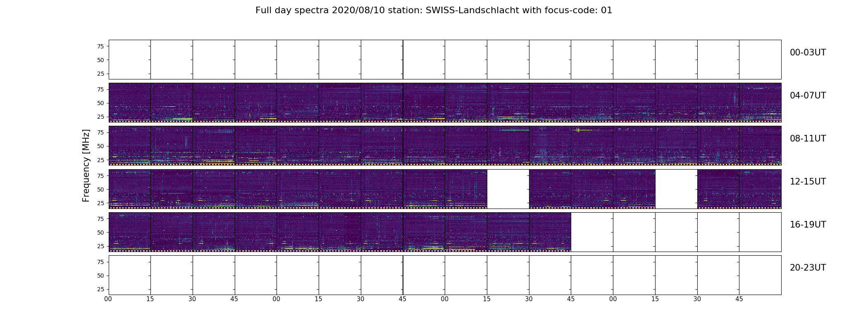Click the 75 tick of the 16-19UT row
Screen dimensions: 868x331
point(100,219)
